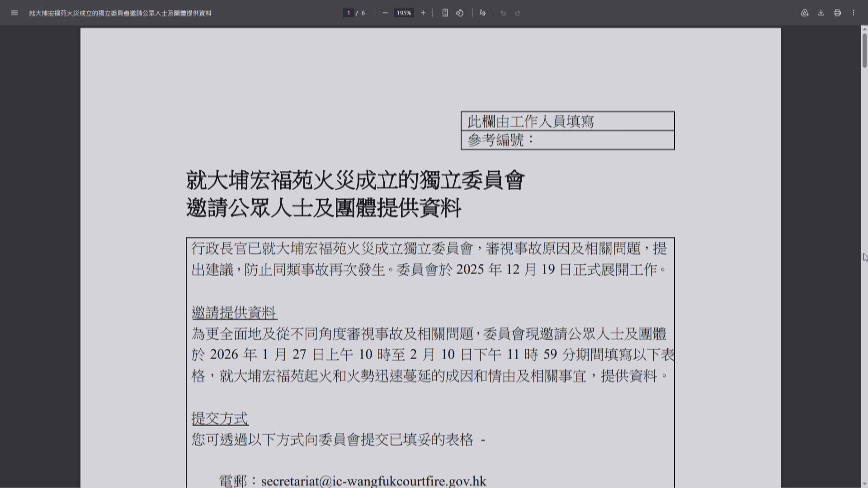The width and height of the screenshot is (868, 488).
Task: Click the secretariat email address
Action: (x=373, y=481)
